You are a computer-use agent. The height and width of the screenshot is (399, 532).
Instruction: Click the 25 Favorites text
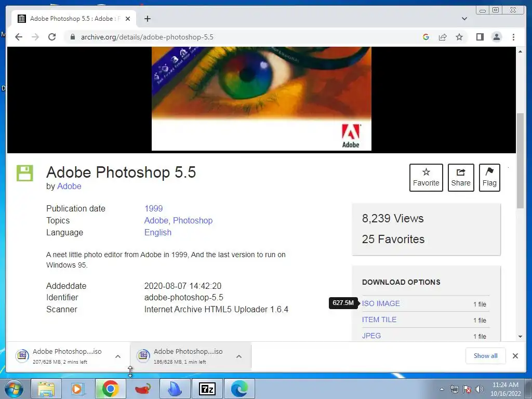tap(393, 239)
